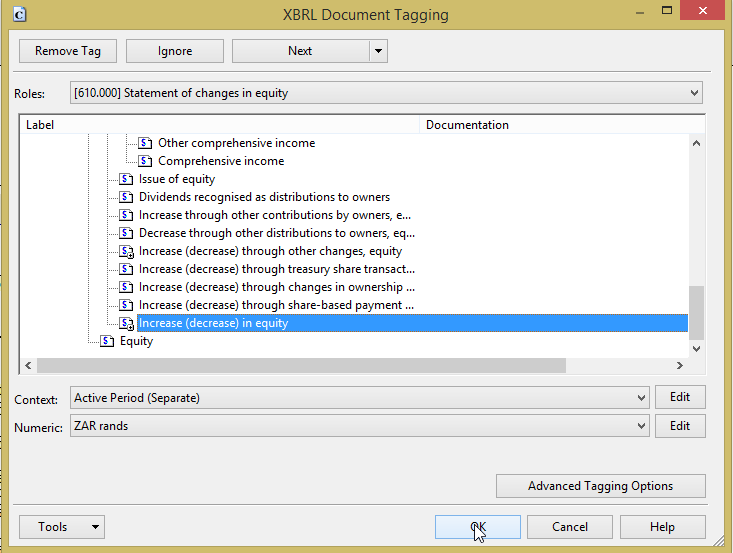Viewport: 733px width, 553px height.
Task: Click the Equity element icon
Action: click(x=107, y=341)
